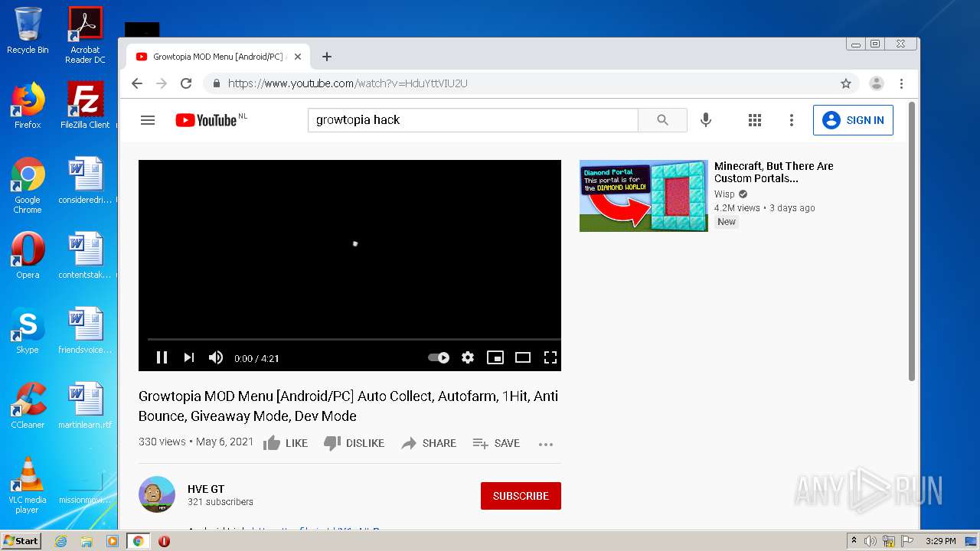The width and height of the screenshot is (980, 551).
Task: Bookmark this page with star
Action: [x=846, y=83]
